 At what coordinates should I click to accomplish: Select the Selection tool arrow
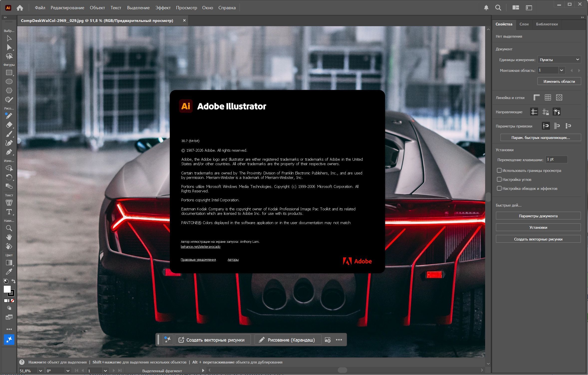[x=9, y=38]
